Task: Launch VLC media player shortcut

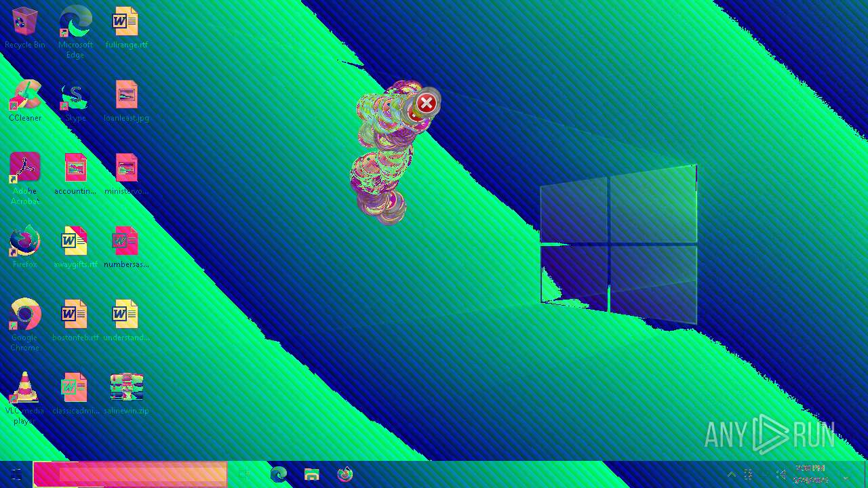Action: point(25,397)
